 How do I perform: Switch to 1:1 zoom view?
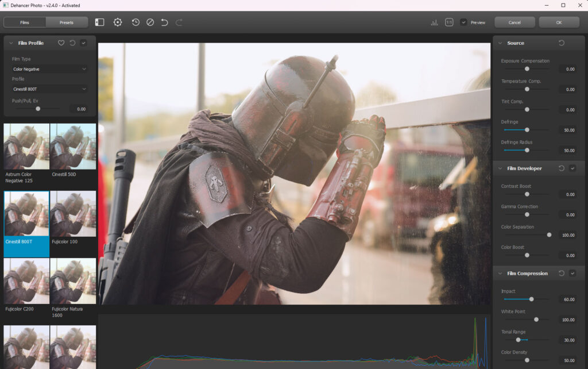[x=449, y=22]
